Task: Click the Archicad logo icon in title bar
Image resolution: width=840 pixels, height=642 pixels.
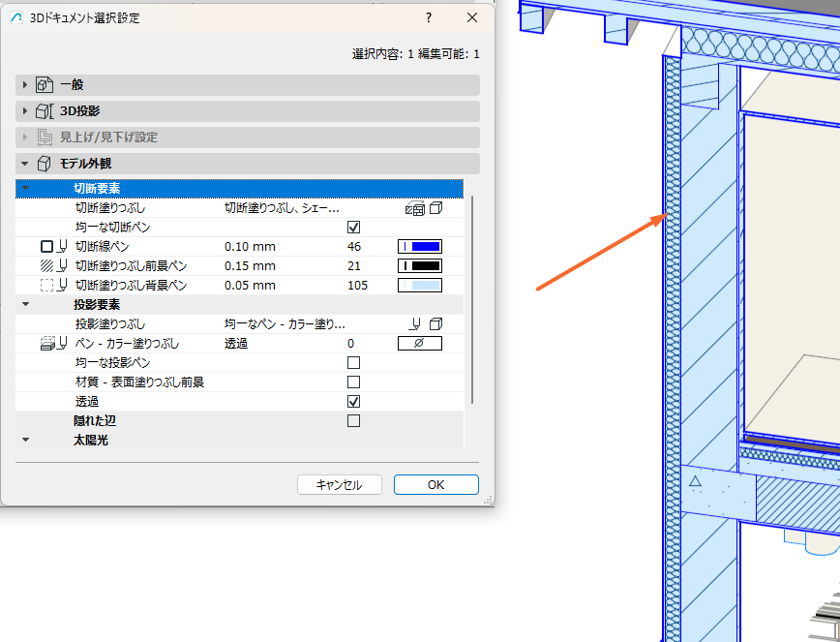Action: (x=16, y=17)
